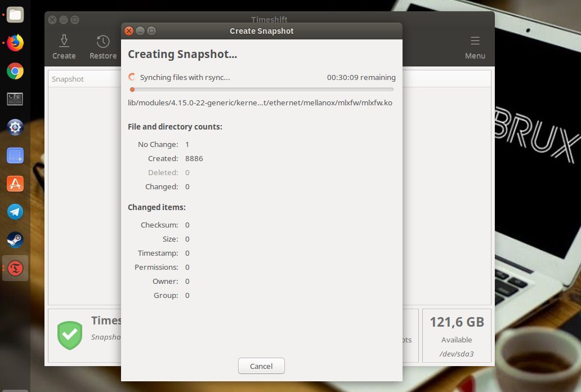Click the Timeshift icon in the dock
Screen dimensions: 581x392
(x=15, y=269)
